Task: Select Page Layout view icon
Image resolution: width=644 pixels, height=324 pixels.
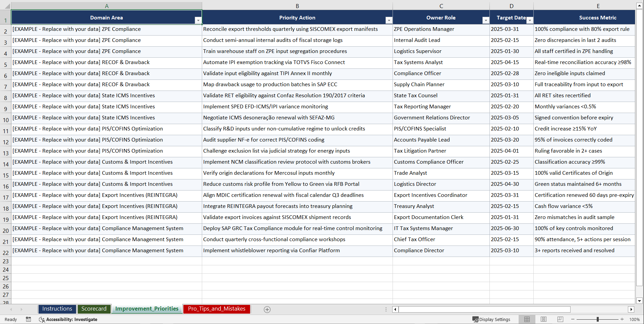Action: (543, 319)
